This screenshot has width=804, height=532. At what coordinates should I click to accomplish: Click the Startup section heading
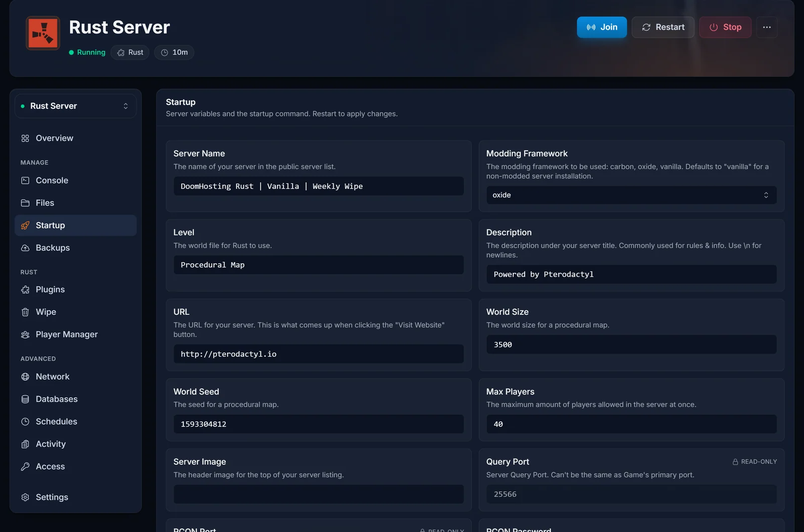(x=180, y=102)
